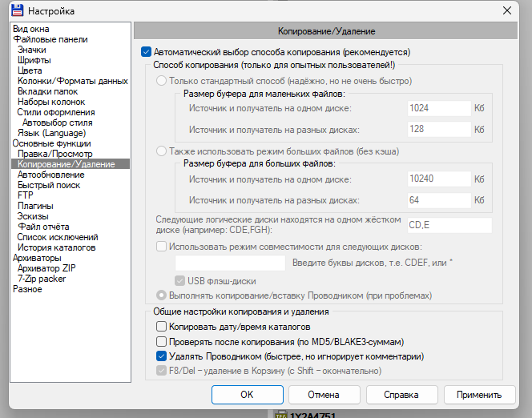Select Цвета in settings tree
532x418 pixels.
30,70
